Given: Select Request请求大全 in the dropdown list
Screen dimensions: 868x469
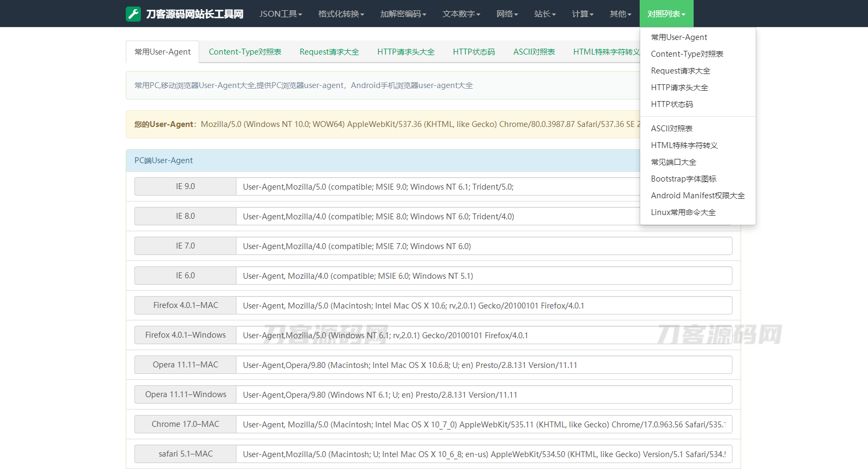Looking at the screenshot, I should click(x=680, y=71).
